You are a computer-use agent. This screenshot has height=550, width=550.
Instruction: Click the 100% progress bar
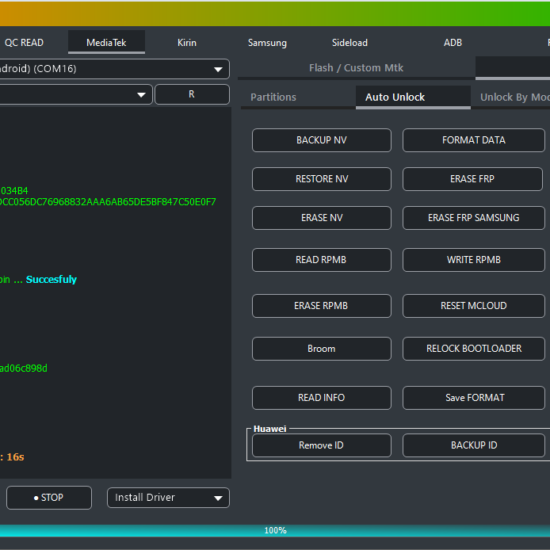pyautogui.click(x=275, y=530)
